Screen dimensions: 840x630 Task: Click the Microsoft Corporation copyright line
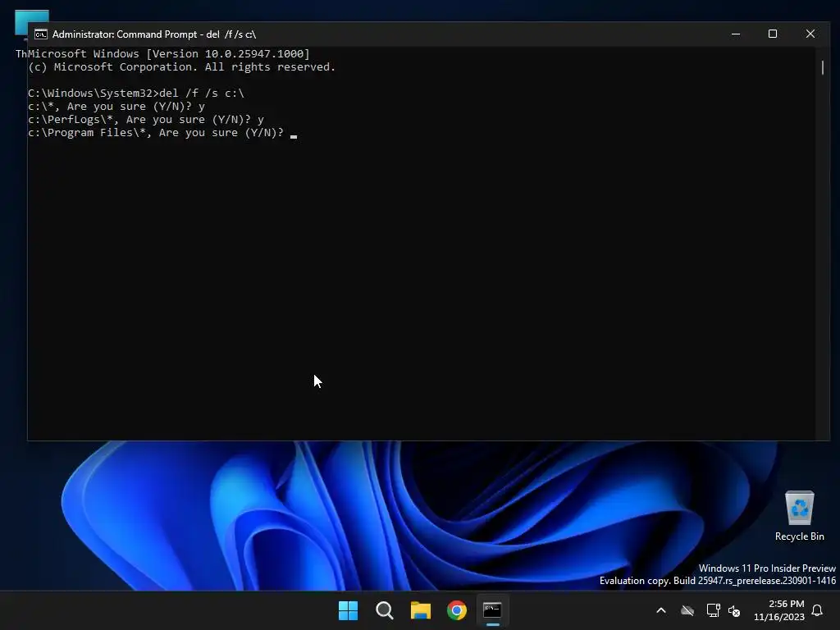(x=181, y=67)
